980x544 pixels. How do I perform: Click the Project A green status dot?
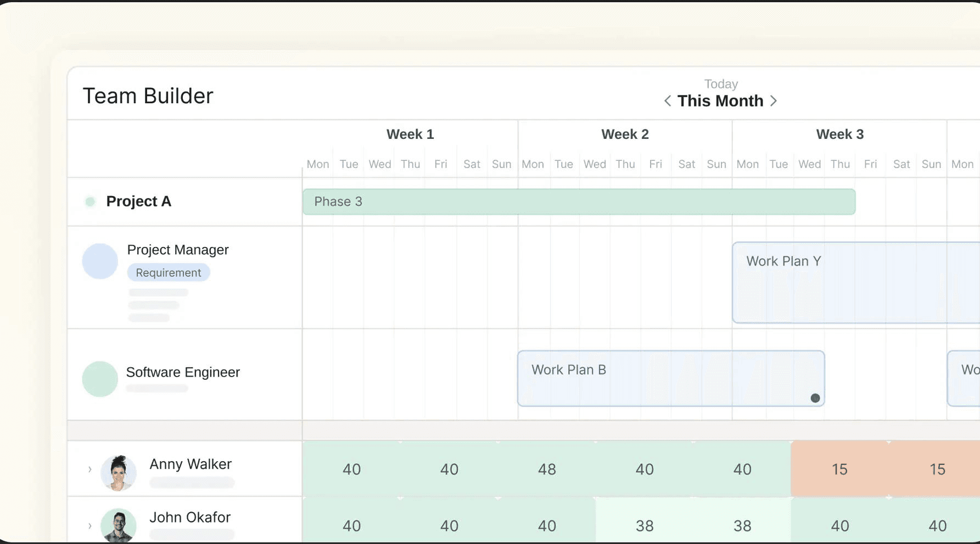point(90,201)
